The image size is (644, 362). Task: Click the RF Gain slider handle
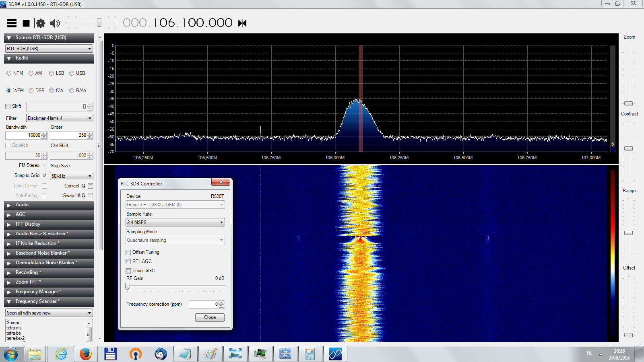coord(128,286)
